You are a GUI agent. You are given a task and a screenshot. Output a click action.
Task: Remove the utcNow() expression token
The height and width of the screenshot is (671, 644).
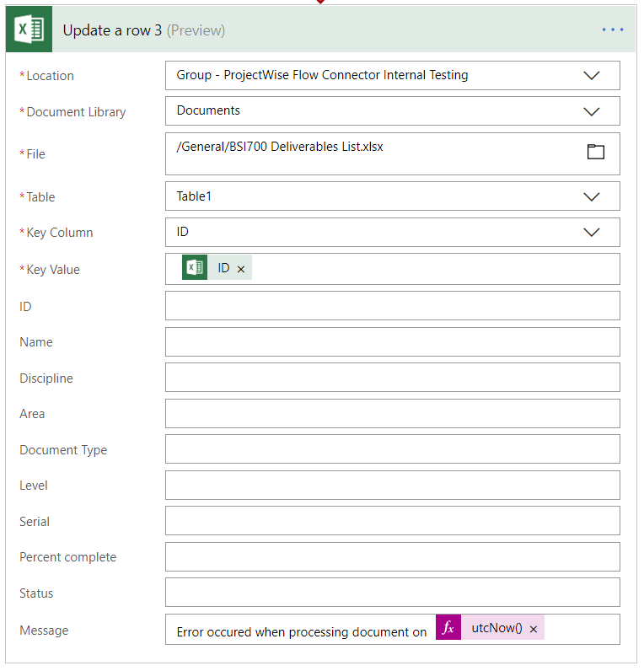click(534, 629)
